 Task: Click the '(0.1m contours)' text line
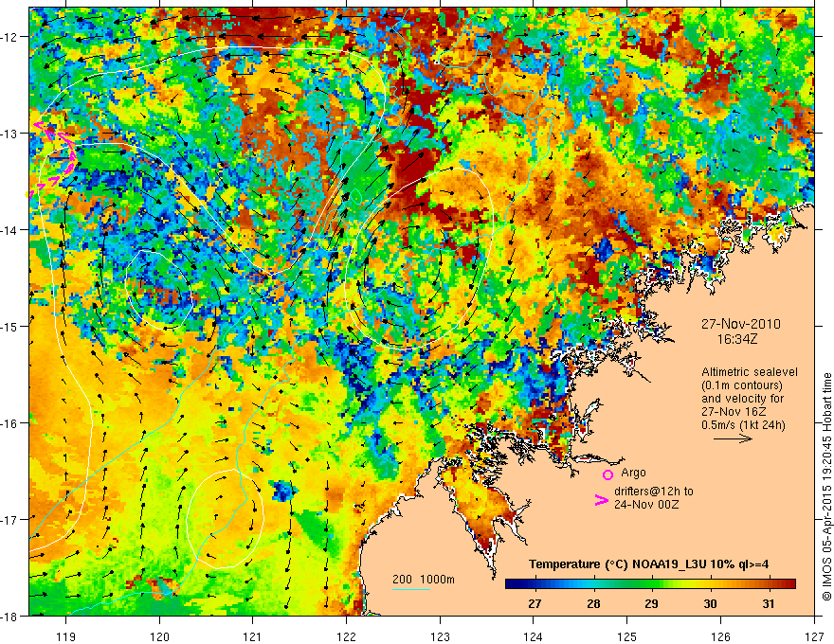pyautogui.click(x=742, y=385)
